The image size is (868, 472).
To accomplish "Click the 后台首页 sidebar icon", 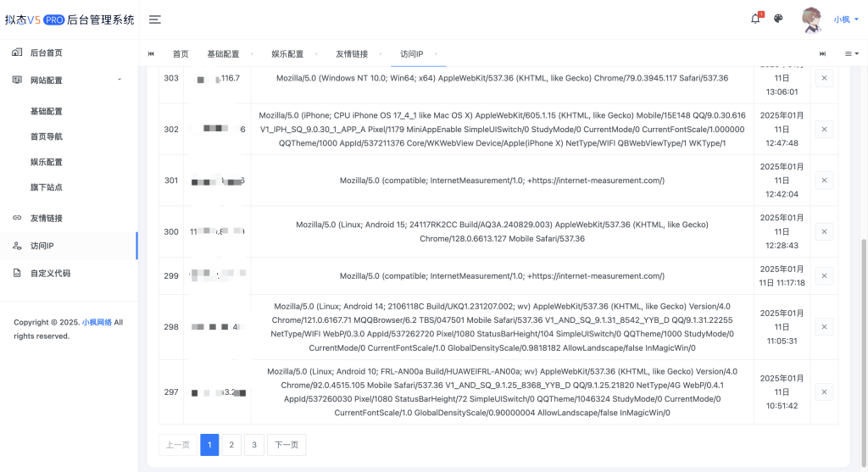I will point(17,52).
